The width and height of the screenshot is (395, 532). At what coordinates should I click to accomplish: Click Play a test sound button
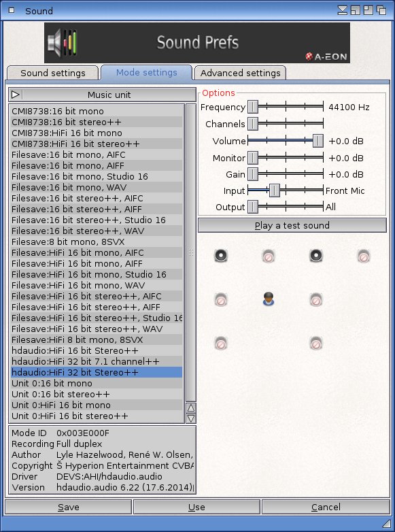tap(292, 225)
